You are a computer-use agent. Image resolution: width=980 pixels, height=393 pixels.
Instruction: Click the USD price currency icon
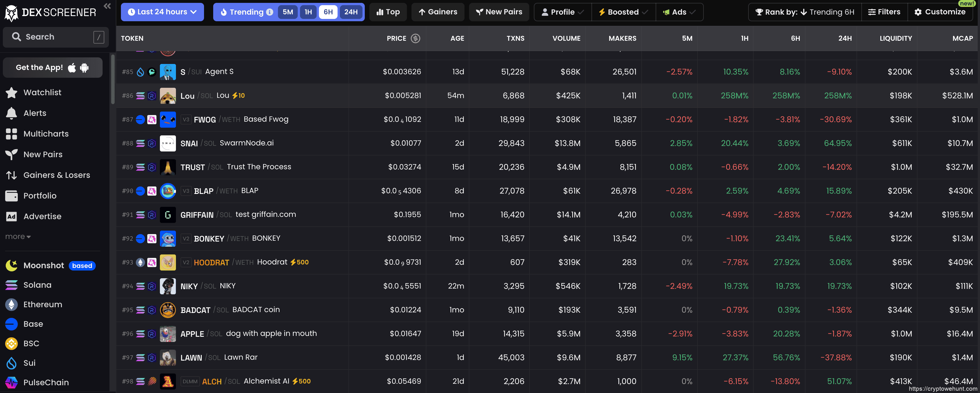[415, 38]
